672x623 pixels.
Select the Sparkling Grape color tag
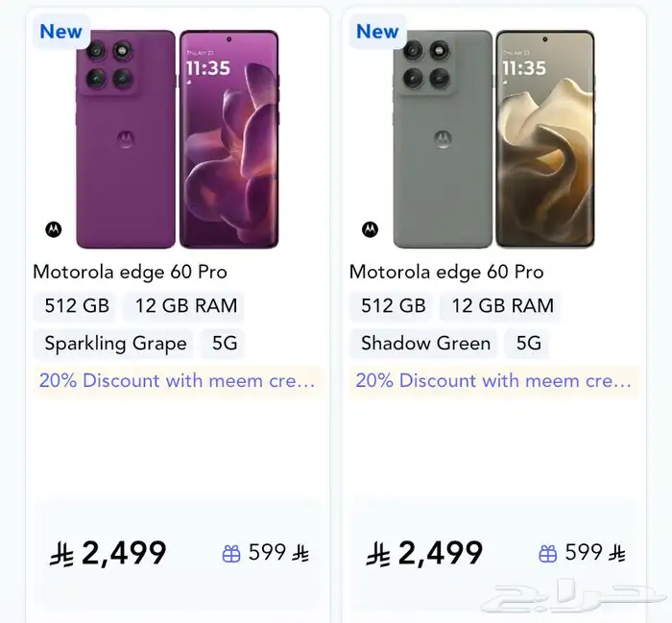pos(115,344)
